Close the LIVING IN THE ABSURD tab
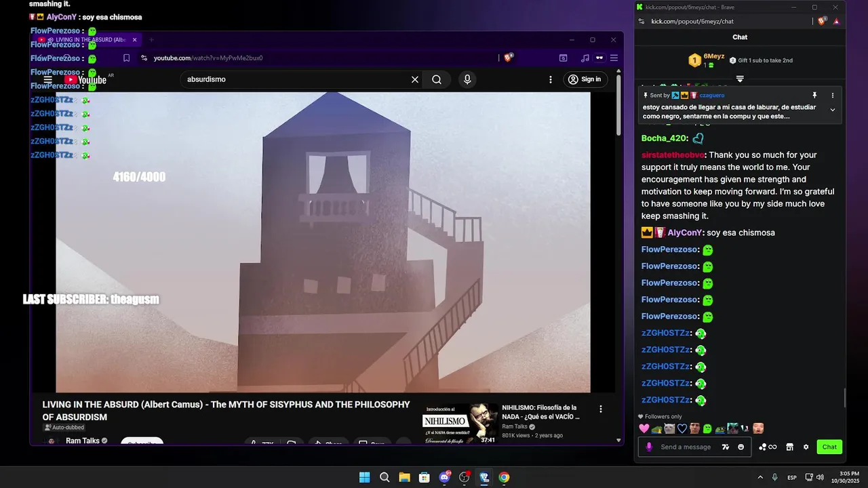The width and height of the screenshot is (868, 488). coord(134,40)
